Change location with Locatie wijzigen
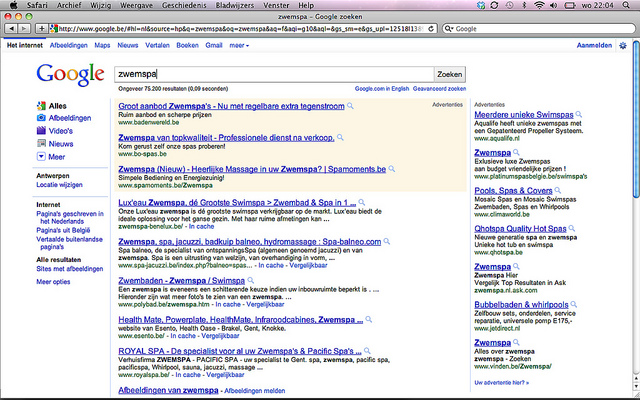The height and width of the screenshot is (400, 640). pyautogui.click(x=59, y=184)
